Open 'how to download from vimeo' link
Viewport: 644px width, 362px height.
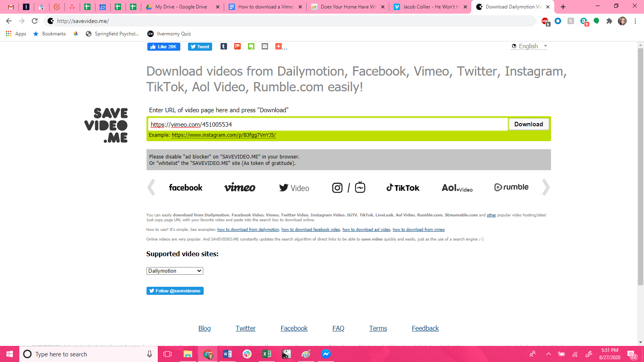pos(419,230)
